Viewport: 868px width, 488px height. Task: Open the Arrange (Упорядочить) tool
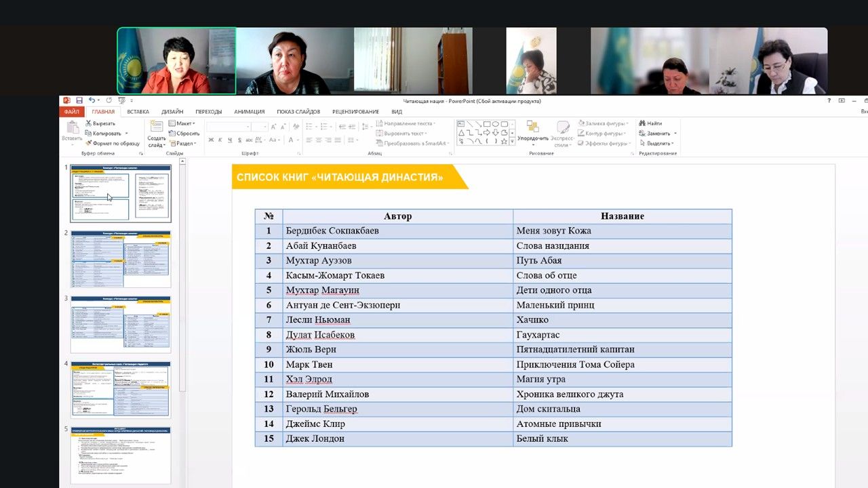532,134
